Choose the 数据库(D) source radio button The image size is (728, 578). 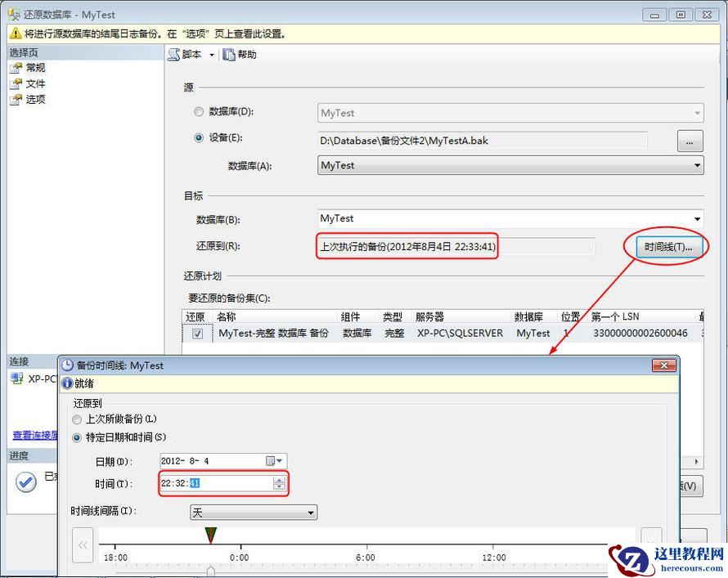point(198,112)
